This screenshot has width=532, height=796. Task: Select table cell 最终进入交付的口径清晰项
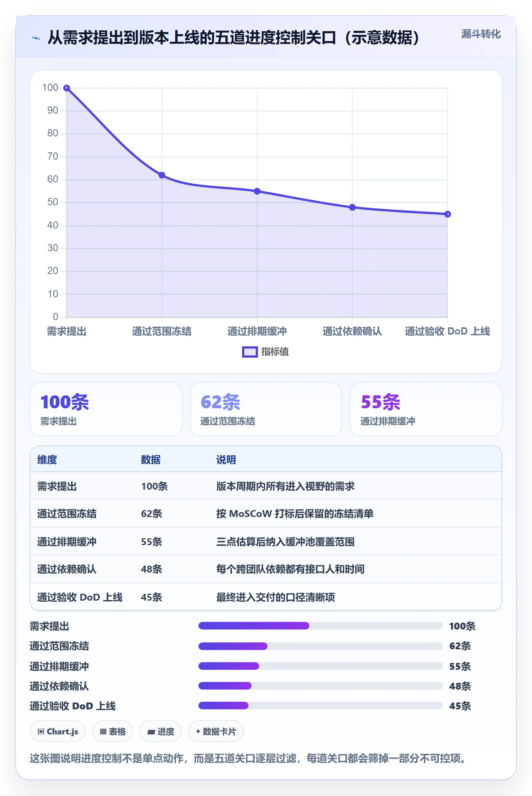pyautogui.click(x=275, y=597)
